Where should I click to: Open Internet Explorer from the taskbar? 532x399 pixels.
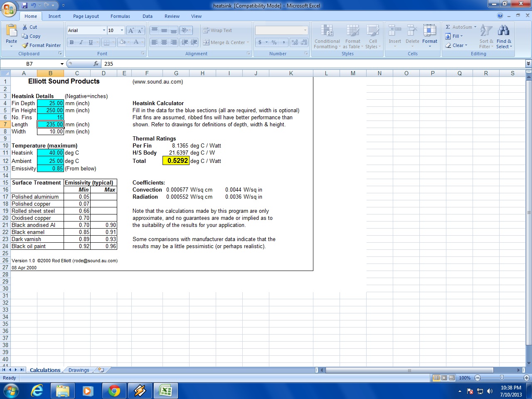(x=37, y=391)
